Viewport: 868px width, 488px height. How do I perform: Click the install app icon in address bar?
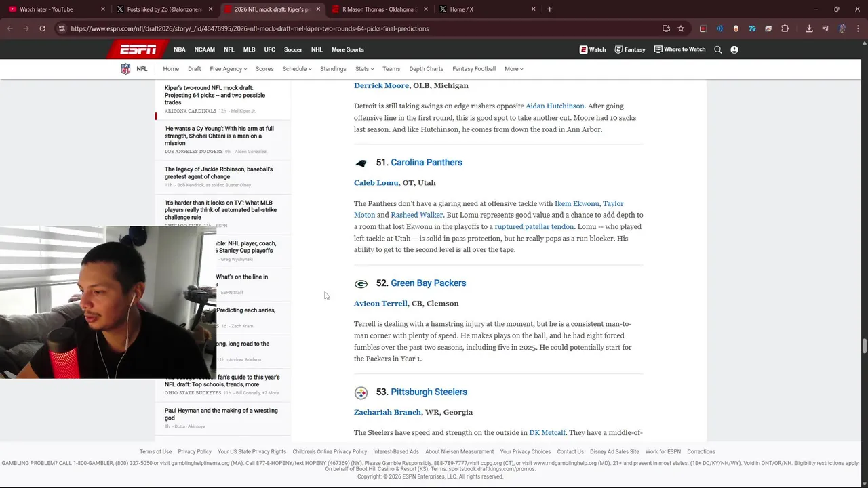tap(666, 28)
